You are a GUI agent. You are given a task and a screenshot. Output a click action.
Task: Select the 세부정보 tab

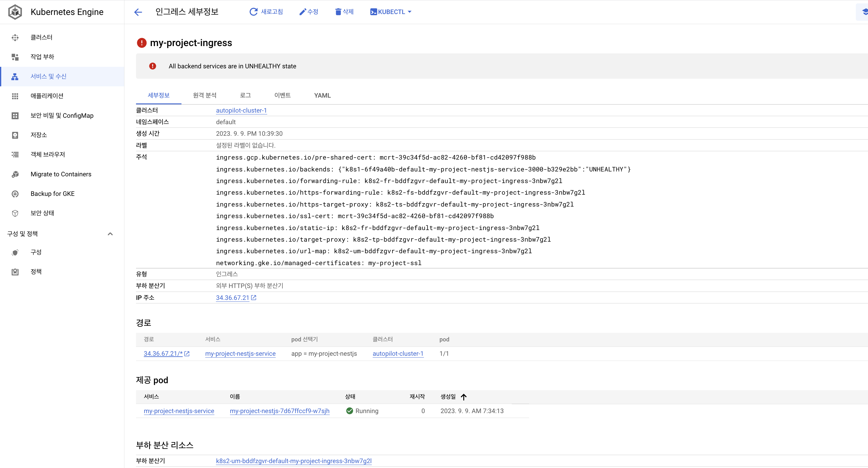pos(158,95)
